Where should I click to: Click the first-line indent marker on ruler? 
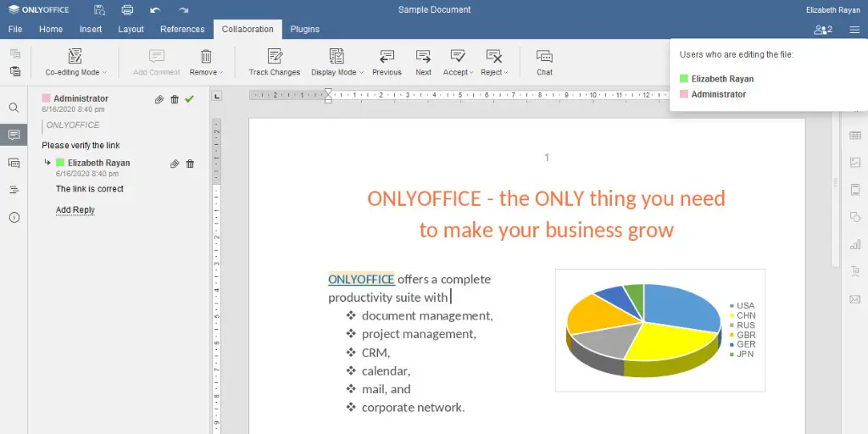[328, 92]
